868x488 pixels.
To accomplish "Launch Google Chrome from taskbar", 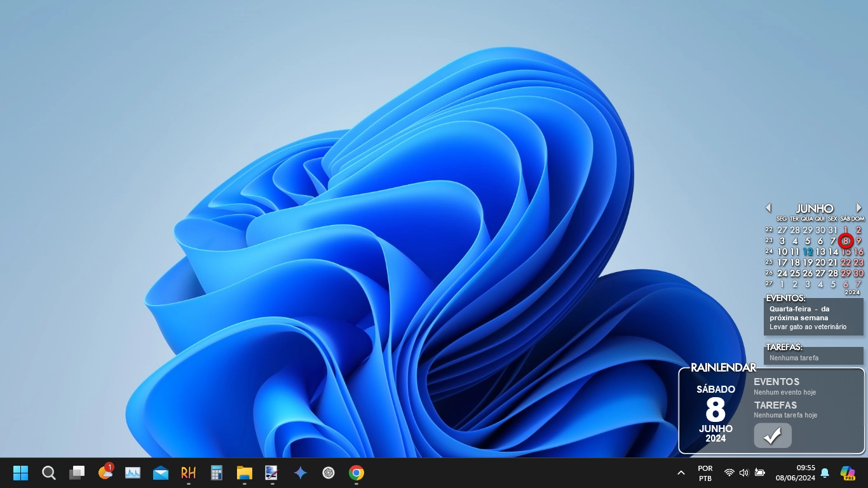I will click(x=356, y=473).
